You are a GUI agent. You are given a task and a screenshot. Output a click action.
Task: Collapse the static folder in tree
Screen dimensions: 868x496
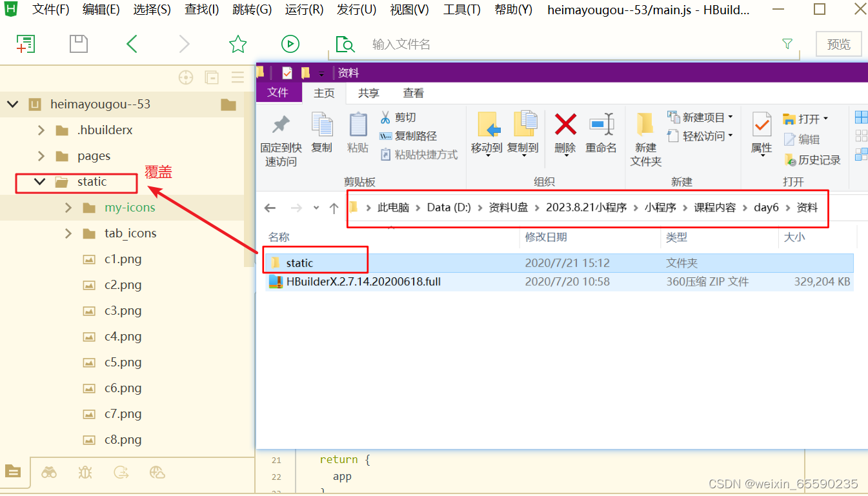40,181
